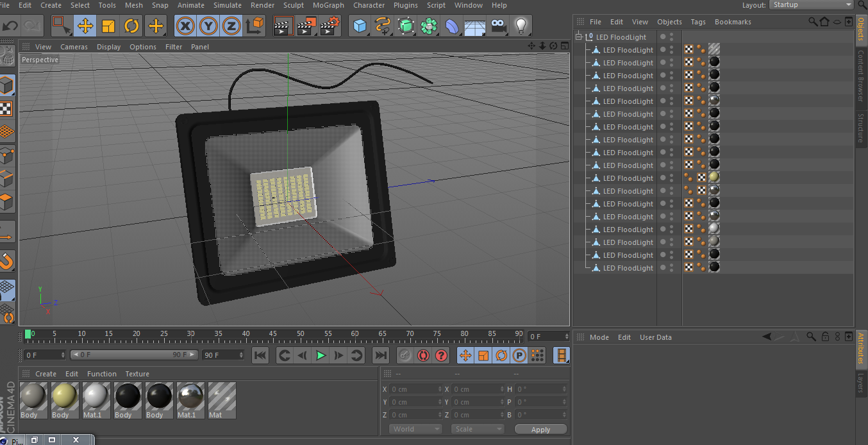Toggle Y-axis lock in toolbar
The height and width of the screenshot is (445, 868).
click(208, 26)
